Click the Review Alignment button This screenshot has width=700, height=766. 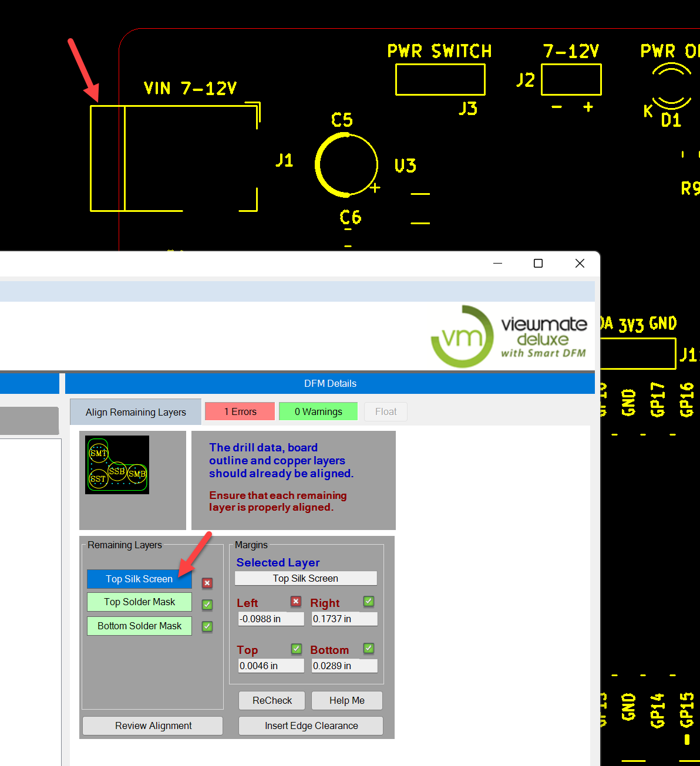(153, 725)
